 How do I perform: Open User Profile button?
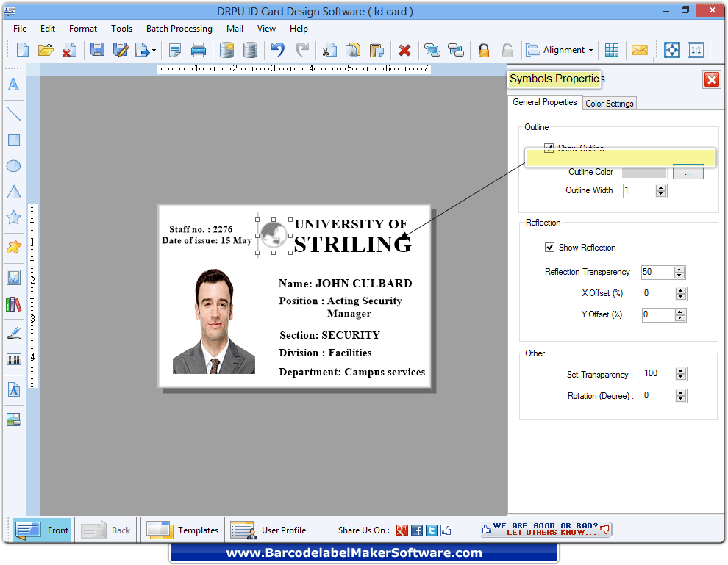[x=269, y=530]
